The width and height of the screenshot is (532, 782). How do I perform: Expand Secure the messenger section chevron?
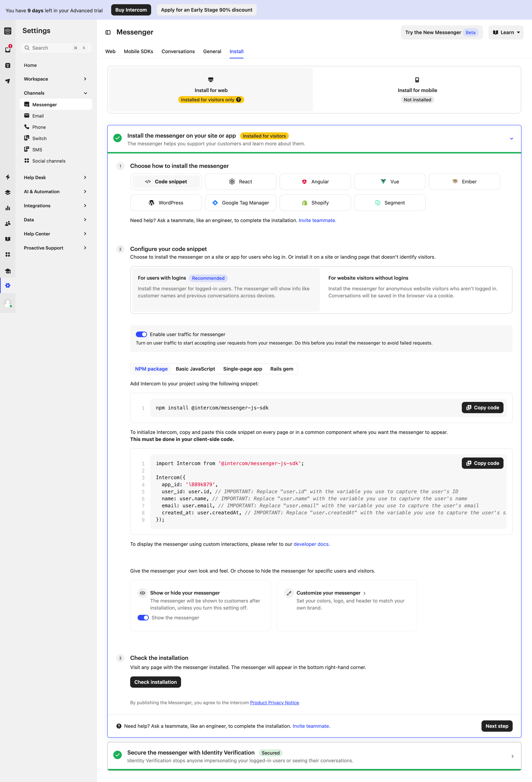pos(512,756)
